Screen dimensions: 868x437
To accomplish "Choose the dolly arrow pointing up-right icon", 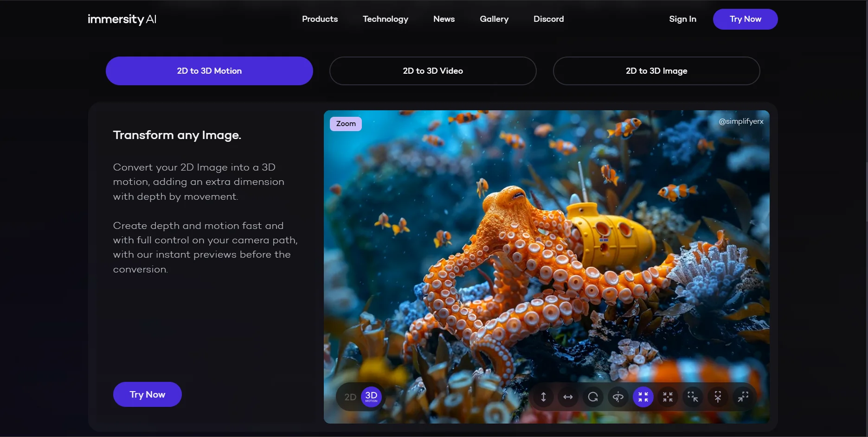I will 743,397.
